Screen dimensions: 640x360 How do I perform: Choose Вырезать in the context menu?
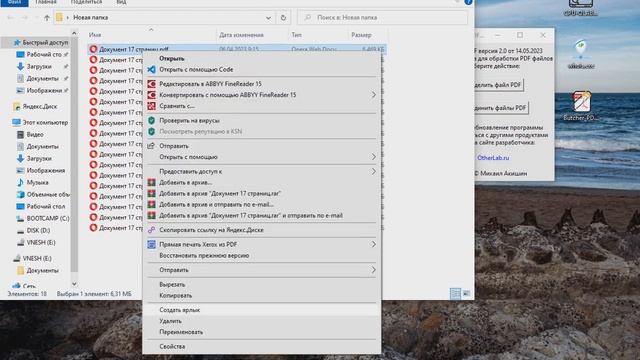pos(262,284)
